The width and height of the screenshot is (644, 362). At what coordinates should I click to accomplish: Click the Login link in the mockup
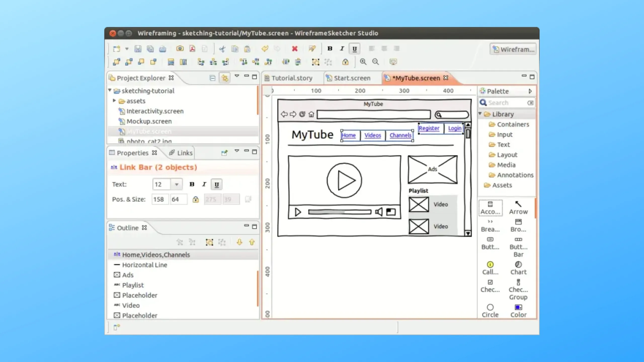455,128
